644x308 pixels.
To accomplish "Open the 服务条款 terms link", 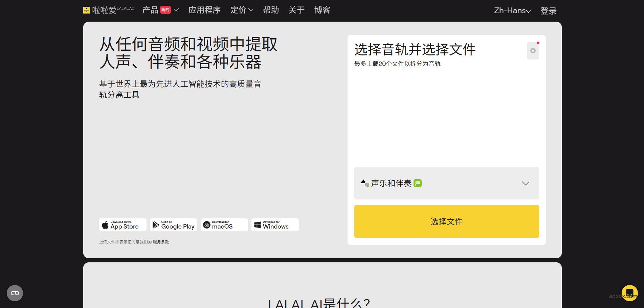I will point(160,242).
